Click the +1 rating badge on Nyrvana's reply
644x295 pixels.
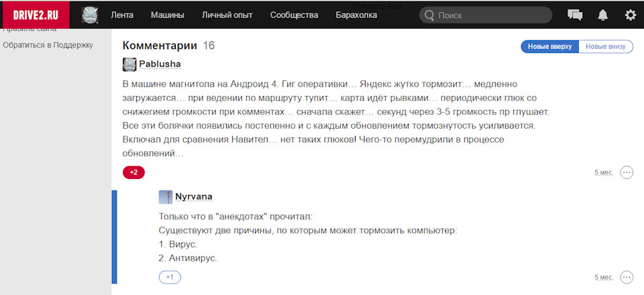pyautogui.click(x=170, y=278)
